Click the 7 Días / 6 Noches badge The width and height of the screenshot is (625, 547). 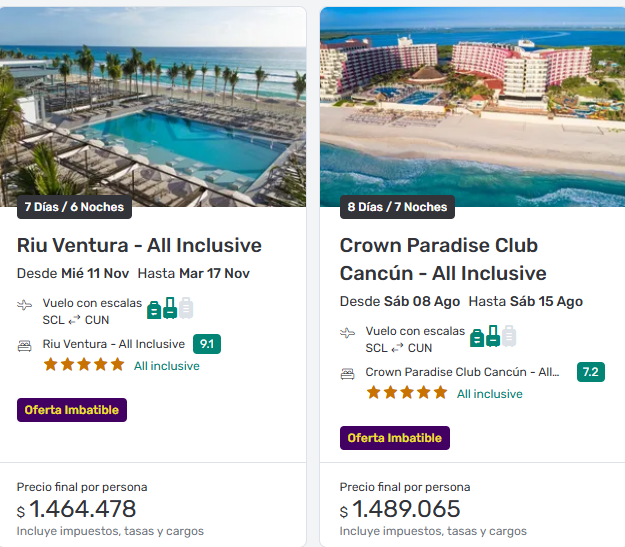[x=75, y=207]
